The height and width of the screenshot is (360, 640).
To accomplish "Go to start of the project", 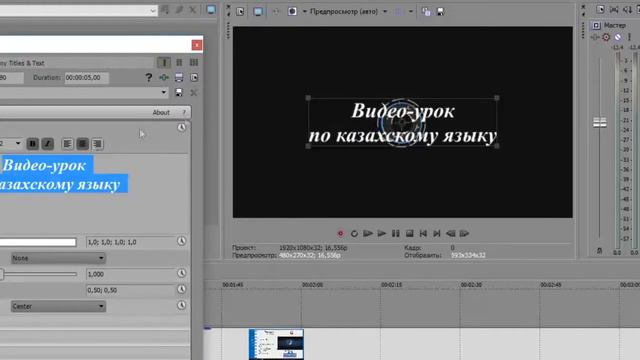I will coord(423,233).
